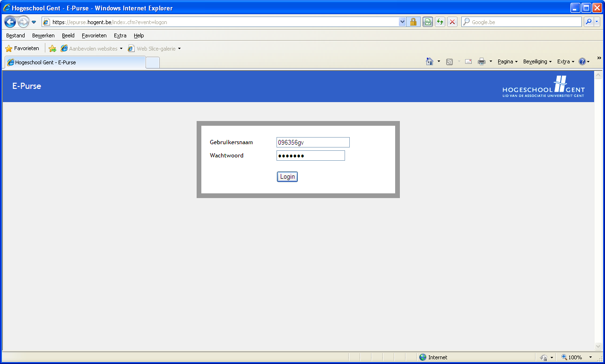Click the Home icon

(x=430, y=61)
